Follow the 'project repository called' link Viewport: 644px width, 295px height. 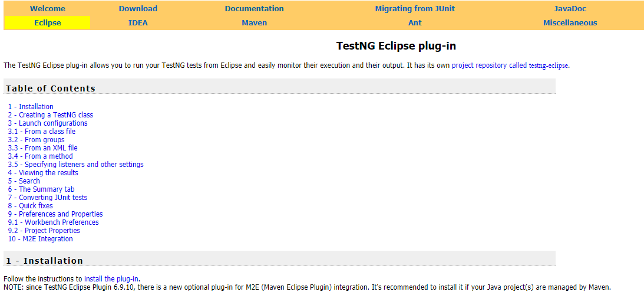point(489,65)
